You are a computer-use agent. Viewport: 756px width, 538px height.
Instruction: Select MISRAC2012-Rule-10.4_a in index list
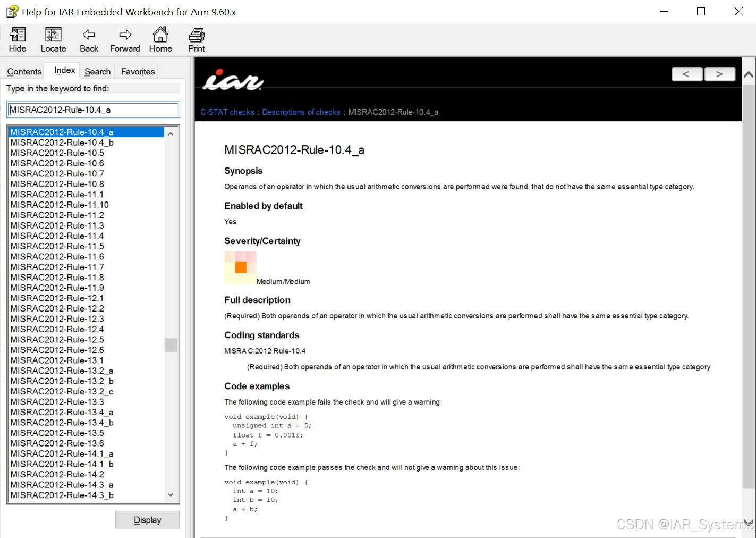87,132
